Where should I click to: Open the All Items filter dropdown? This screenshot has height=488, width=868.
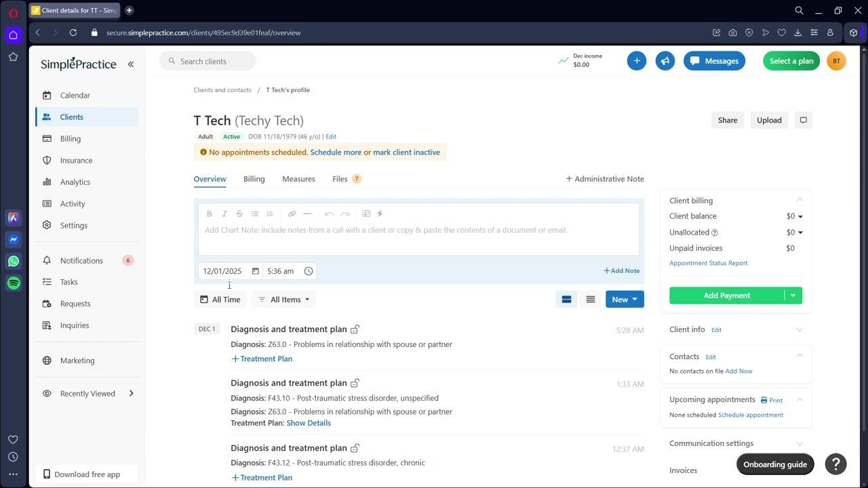click(x=283, y=300)
